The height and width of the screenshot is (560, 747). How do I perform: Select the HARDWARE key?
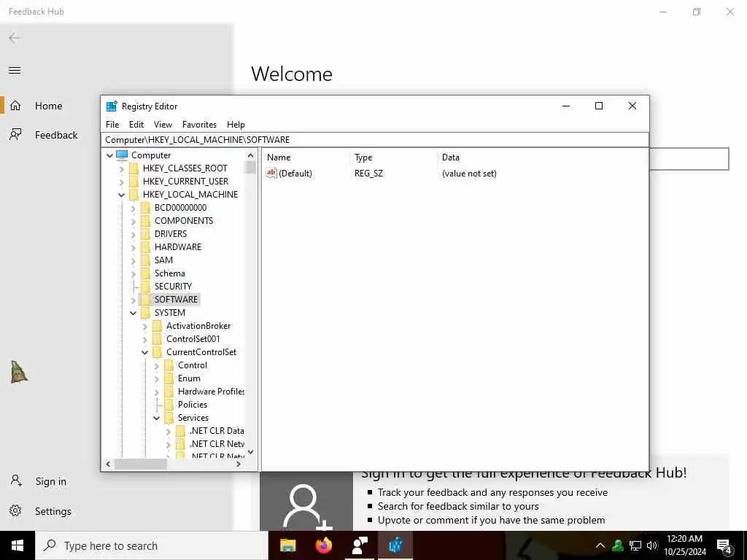tap(178, 246)
